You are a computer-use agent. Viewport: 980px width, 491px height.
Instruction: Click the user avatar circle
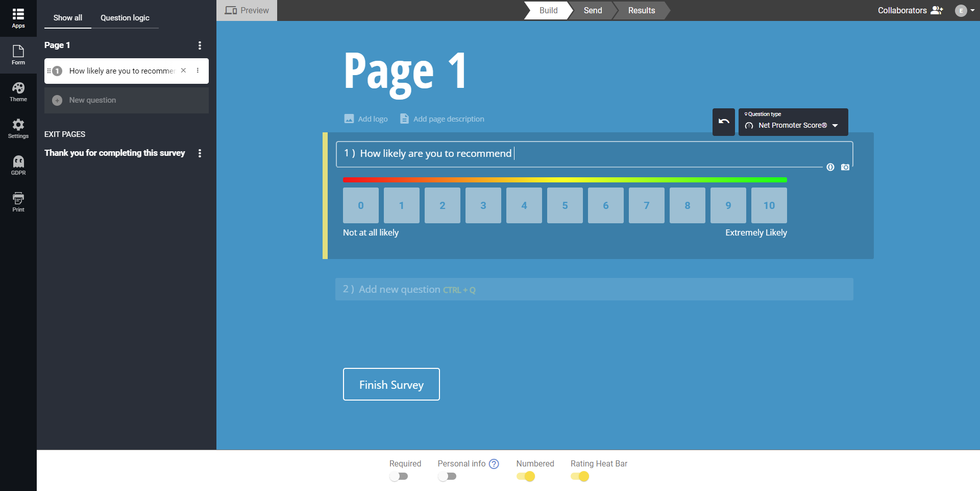tap(961, 10)
